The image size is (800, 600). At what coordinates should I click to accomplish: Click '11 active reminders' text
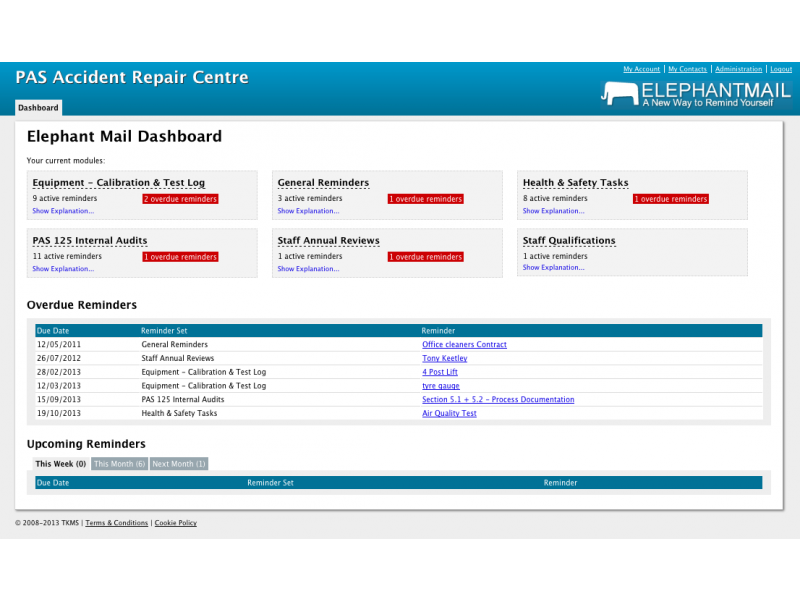[x=67, y=256]
